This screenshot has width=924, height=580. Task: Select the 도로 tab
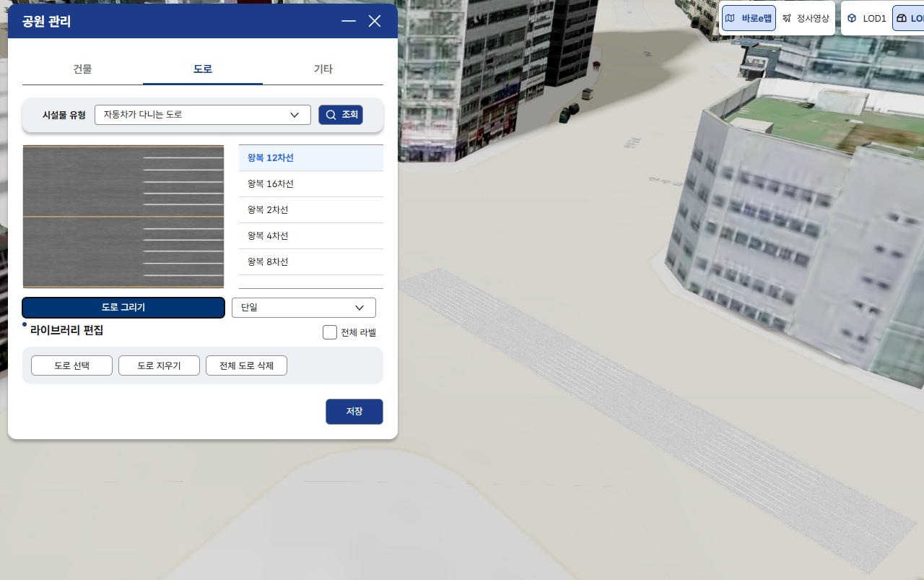tap(203, 69)
